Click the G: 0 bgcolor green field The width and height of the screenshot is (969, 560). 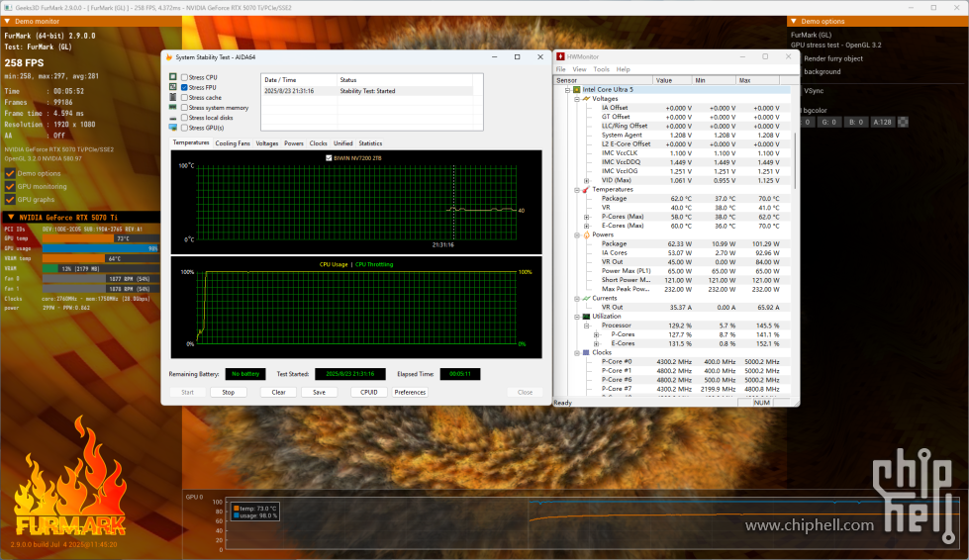[829, 122]
